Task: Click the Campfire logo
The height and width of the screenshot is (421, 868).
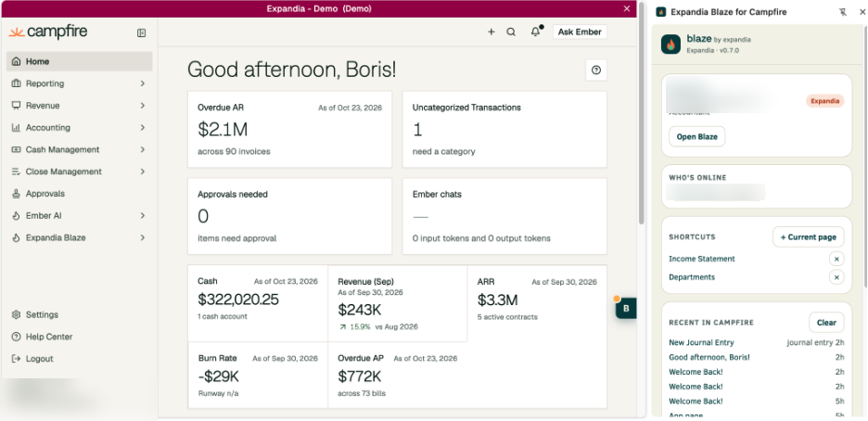Action: click(48, 32)
